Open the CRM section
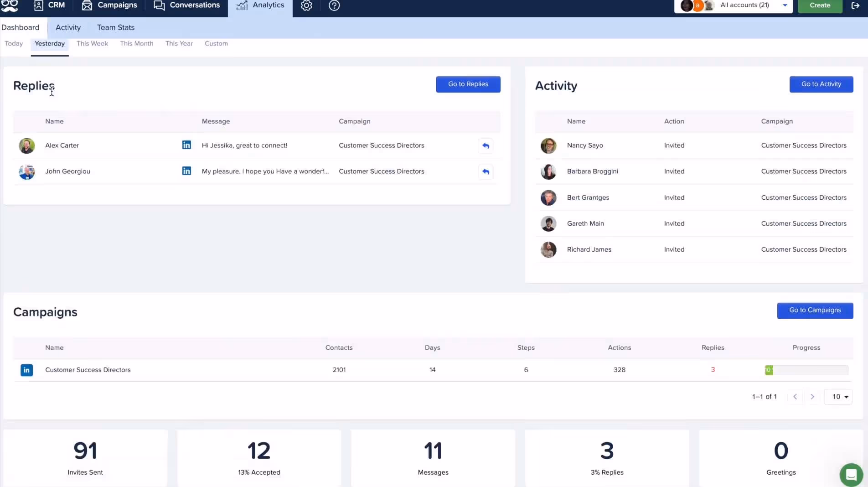868x487 pixels. point(49,5)
